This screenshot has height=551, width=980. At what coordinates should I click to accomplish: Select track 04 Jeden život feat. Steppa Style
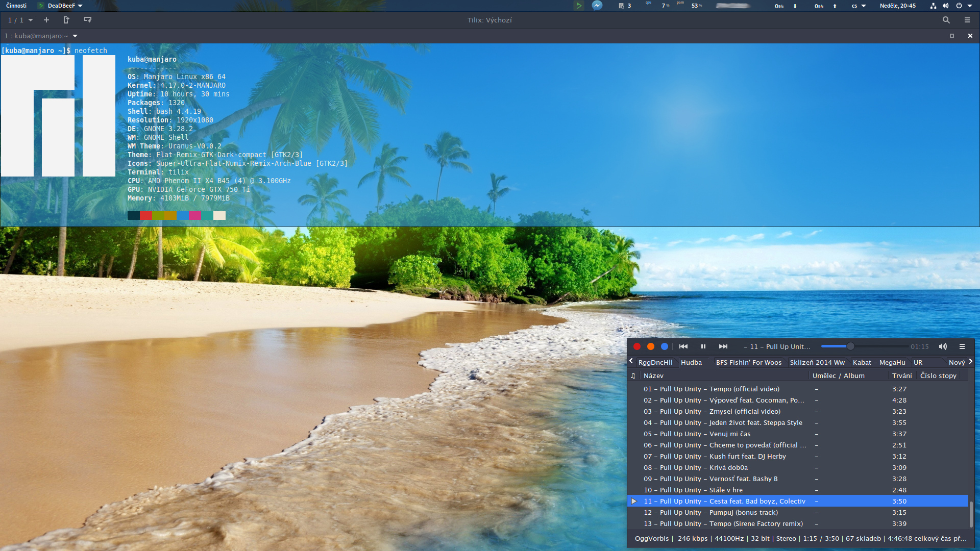[798, 422]
